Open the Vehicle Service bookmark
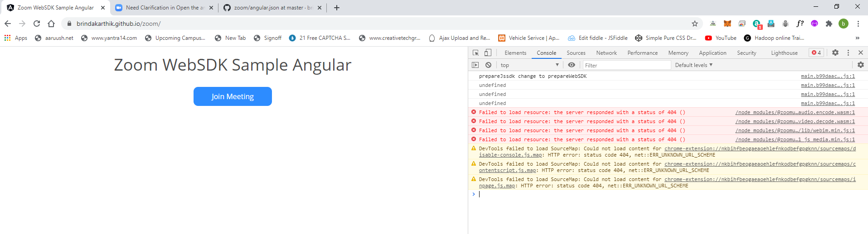The image size is (868, 234). pos(529,38)
